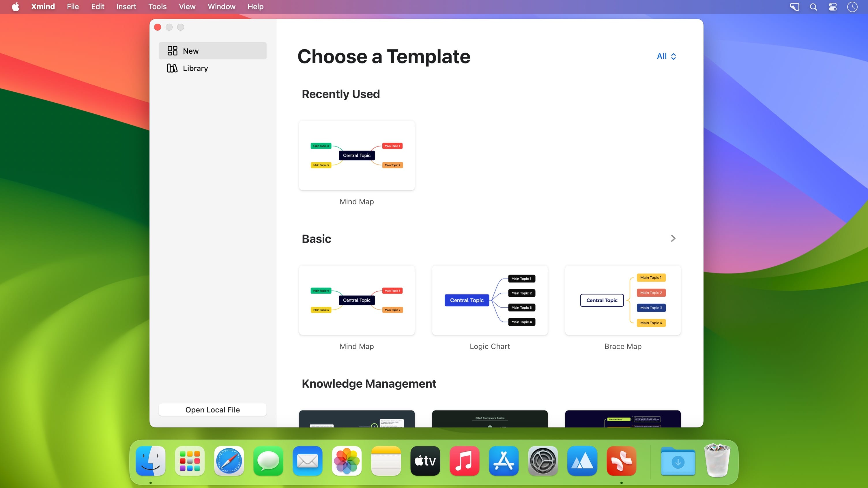Screen dimensions: 868x488
Task: Open the All template filter dropdown
Action: click(667, 56)
